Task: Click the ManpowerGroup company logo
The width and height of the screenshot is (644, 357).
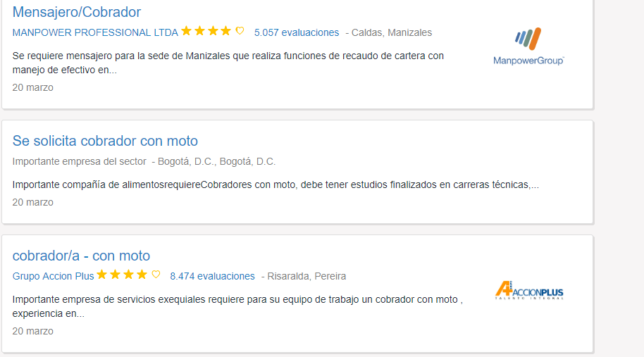Action: (528, 46)
